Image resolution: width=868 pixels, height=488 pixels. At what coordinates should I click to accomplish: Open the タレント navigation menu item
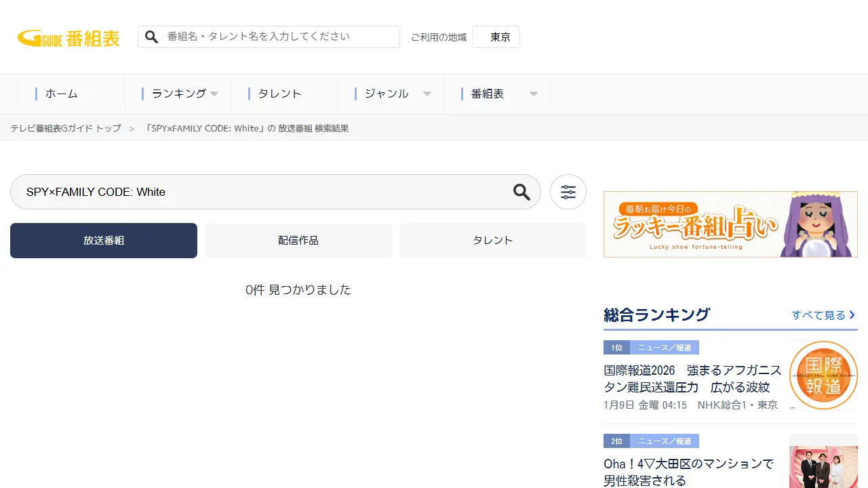pos(279,94)
